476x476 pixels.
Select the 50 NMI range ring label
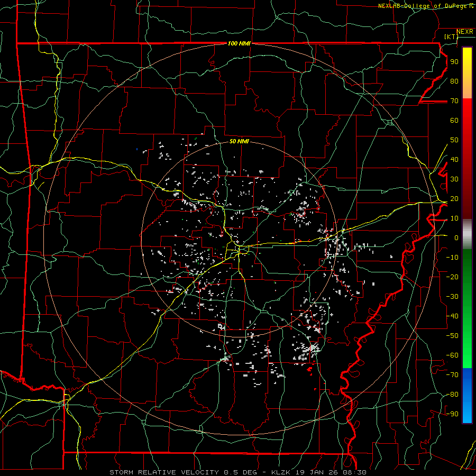pos(239,141)
